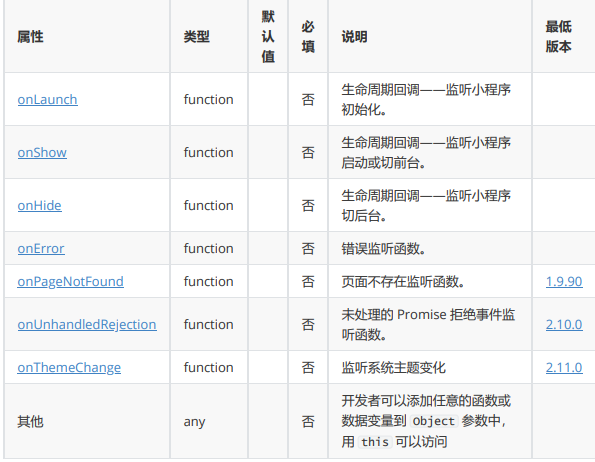Select the function type in onUnhandledRejection row
Image resolution: width=595 pixels, height=462 pixels.
[208, 324]
